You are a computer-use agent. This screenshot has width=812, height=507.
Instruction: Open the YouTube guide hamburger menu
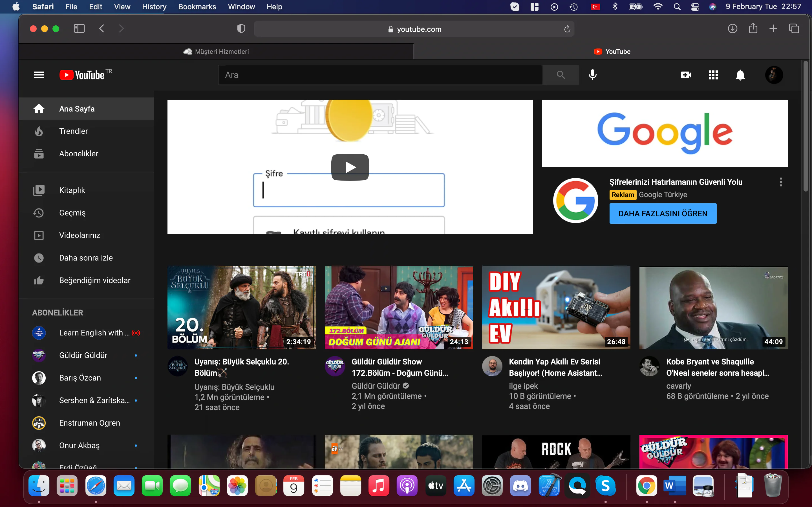39,75
